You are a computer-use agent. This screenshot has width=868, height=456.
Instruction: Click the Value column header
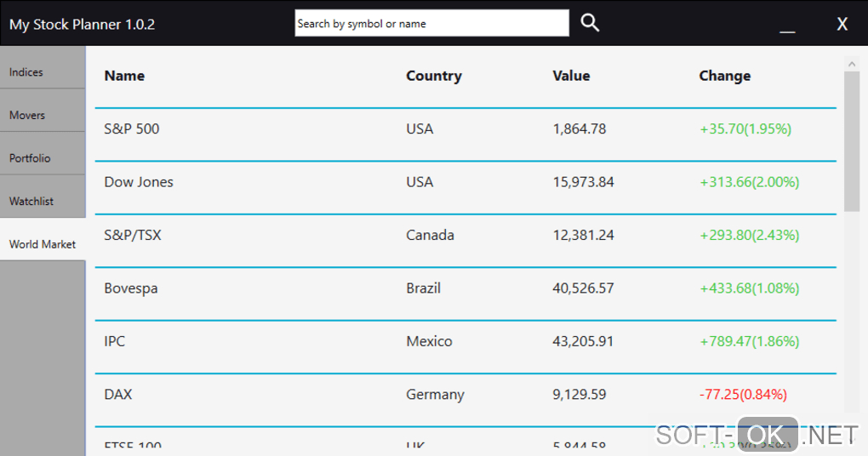(571, 76)
